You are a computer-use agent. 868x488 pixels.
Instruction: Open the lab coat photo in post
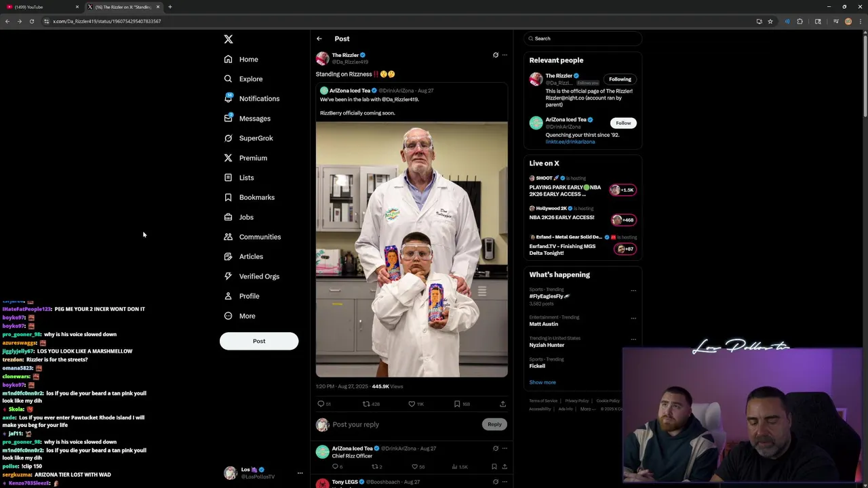(412, 249)
